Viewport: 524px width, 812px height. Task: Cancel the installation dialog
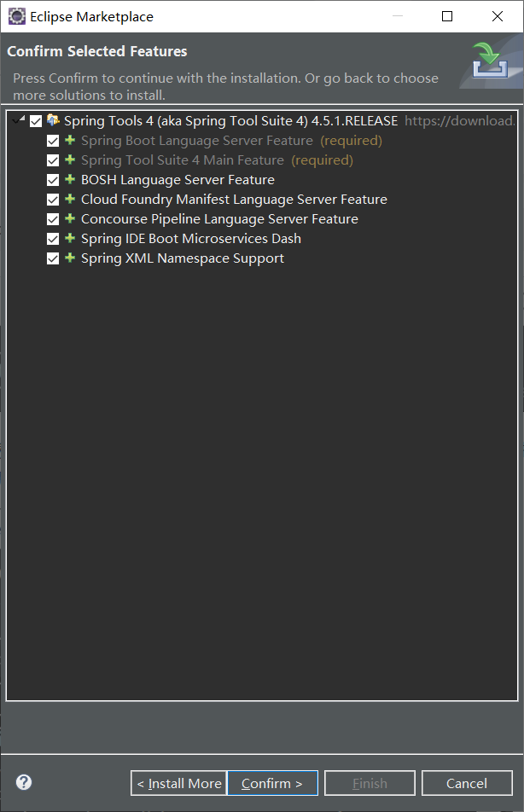[467, 782]
